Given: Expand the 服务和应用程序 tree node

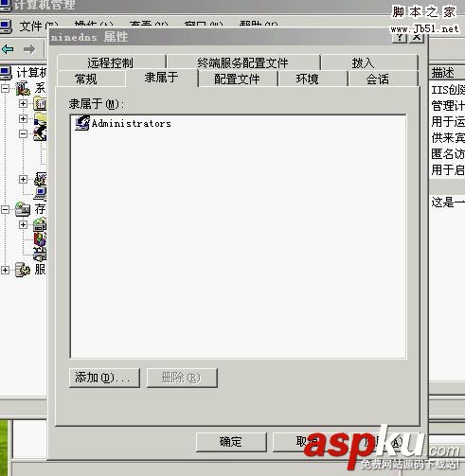Looking at the screenshot, I should pyautogui.click(x=6, y=270).
